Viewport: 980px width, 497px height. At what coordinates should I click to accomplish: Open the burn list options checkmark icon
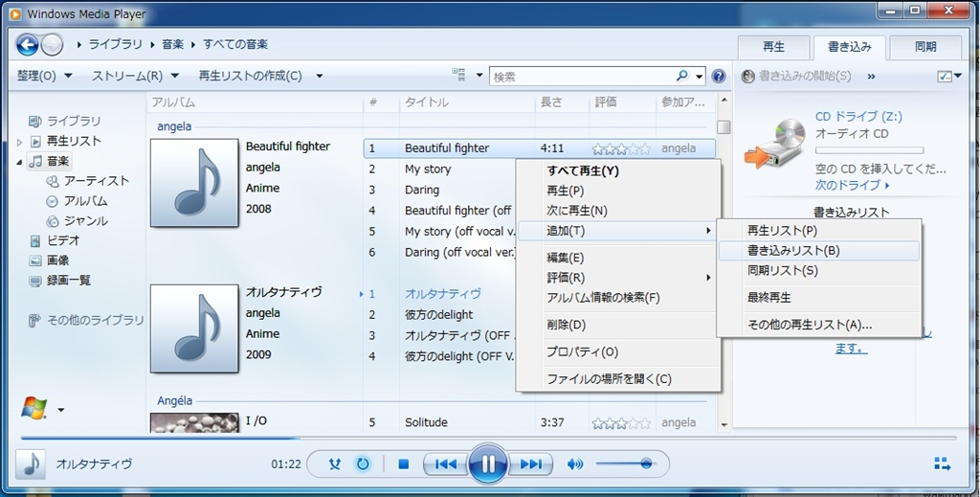945,77
